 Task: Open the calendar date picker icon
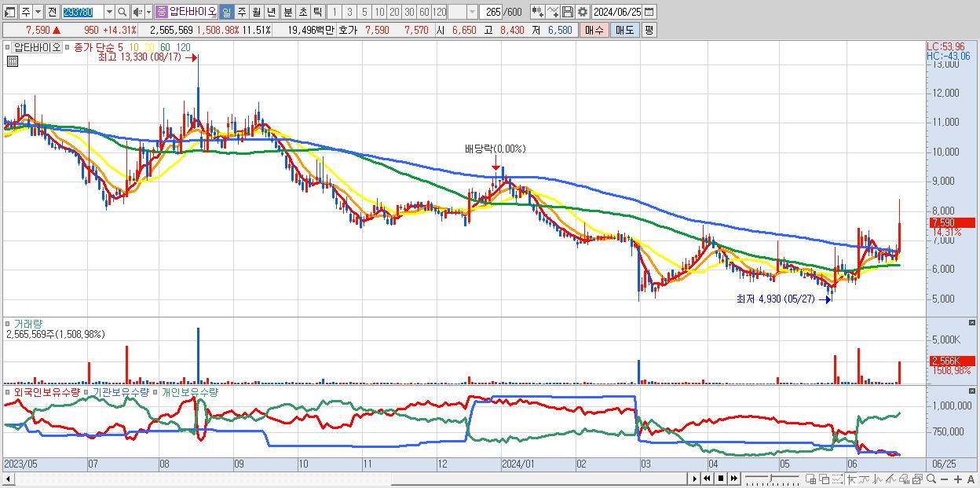click(649, 12)
